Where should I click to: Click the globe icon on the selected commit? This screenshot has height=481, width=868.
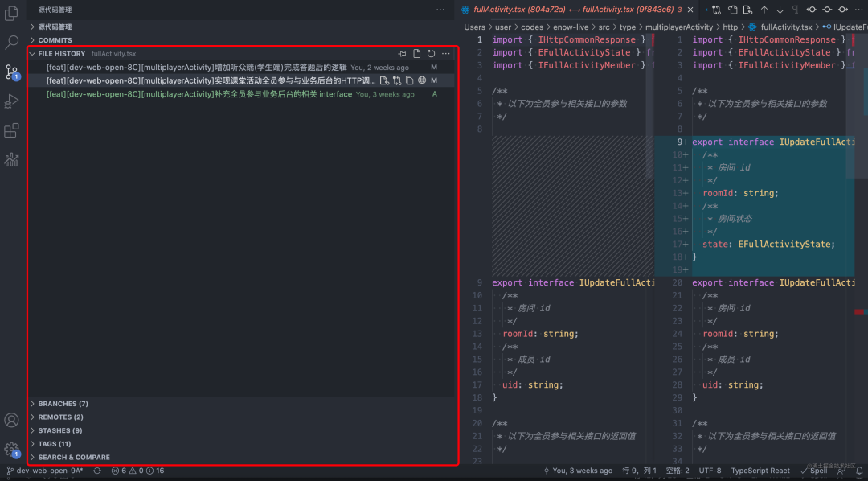click(x=422, y=81)
